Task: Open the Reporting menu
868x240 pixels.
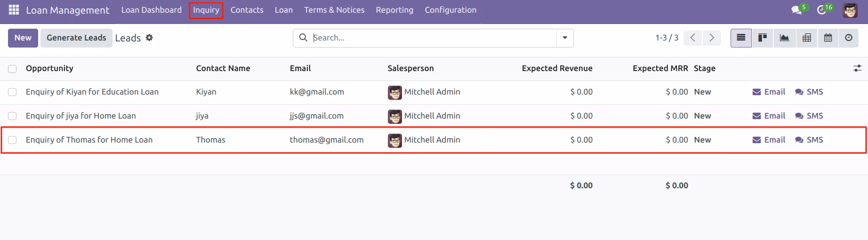Action: click(x=394, y=10)
